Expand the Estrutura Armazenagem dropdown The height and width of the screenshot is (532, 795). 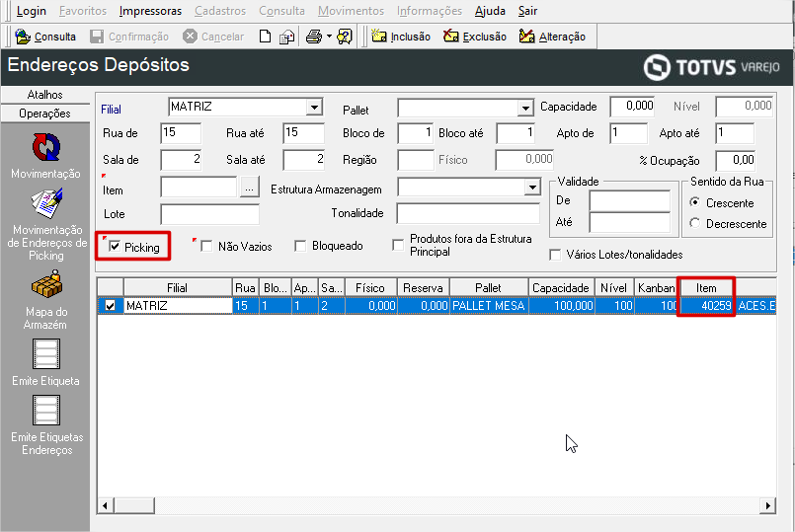pyautogui.click(x=532, y=188)
